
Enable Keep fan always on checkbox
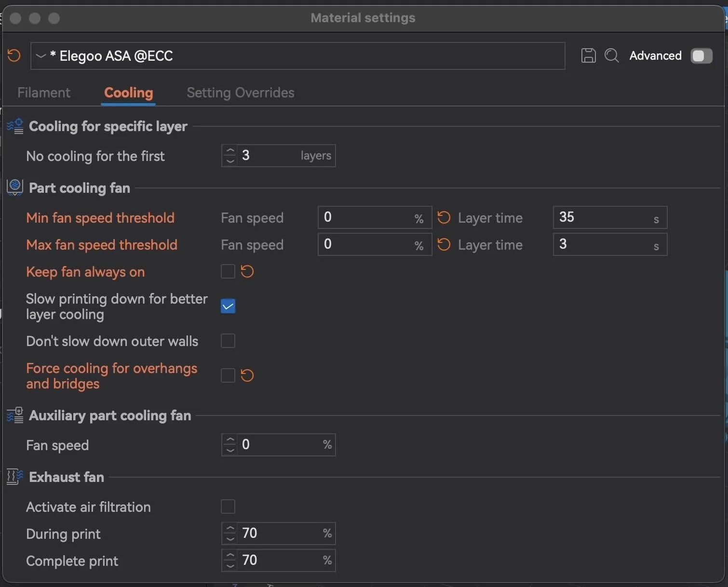228,271
